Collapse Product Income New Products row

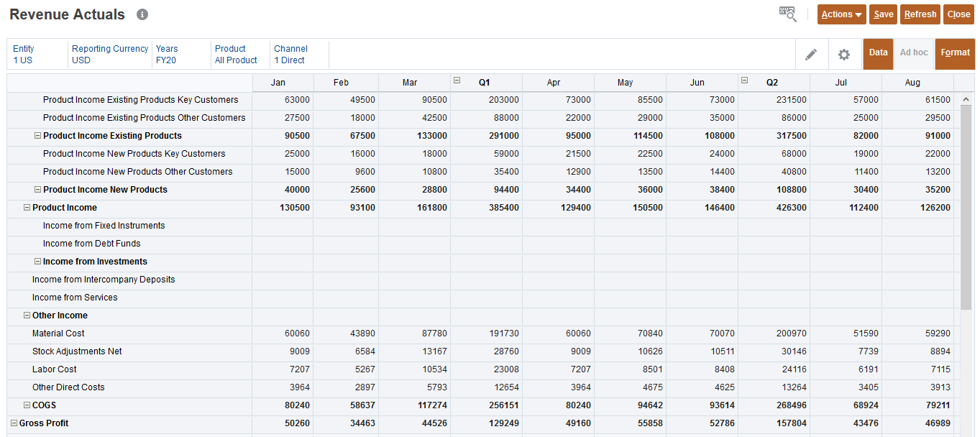(37, 190)
